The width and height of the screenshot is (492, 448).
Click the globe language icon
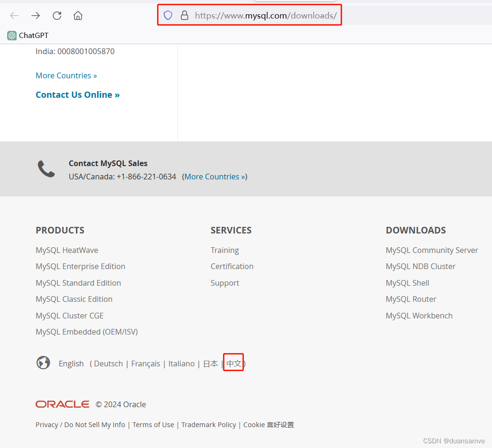43,363
